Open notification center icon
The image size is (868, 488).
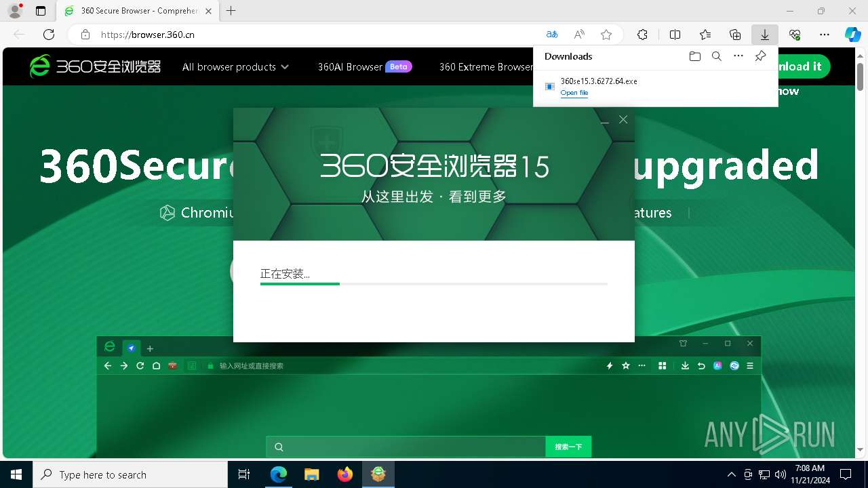click(846, 474)
